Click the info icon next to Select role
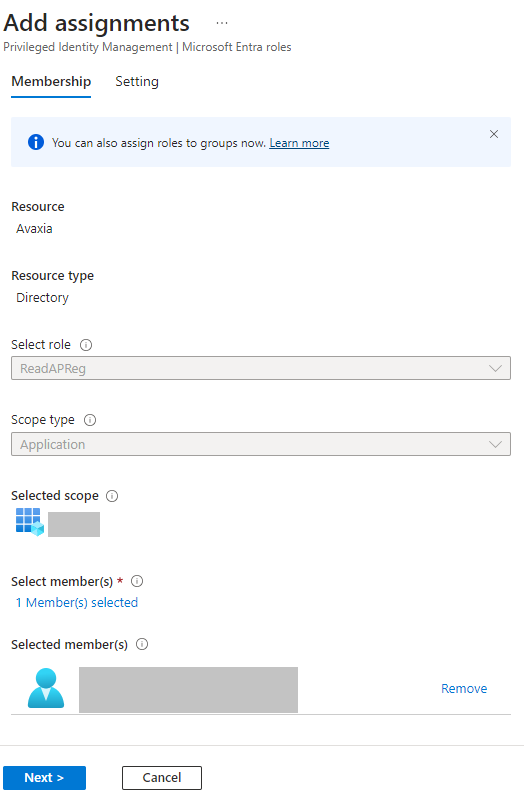Screen dimensions: 524x793 coord(86,345)
